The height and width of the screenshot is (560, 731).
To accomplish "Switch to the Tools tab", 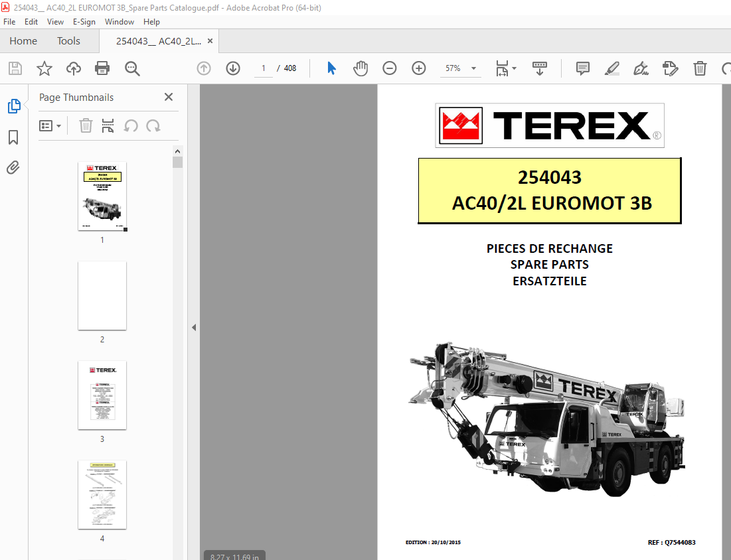I will click(68, 41).
